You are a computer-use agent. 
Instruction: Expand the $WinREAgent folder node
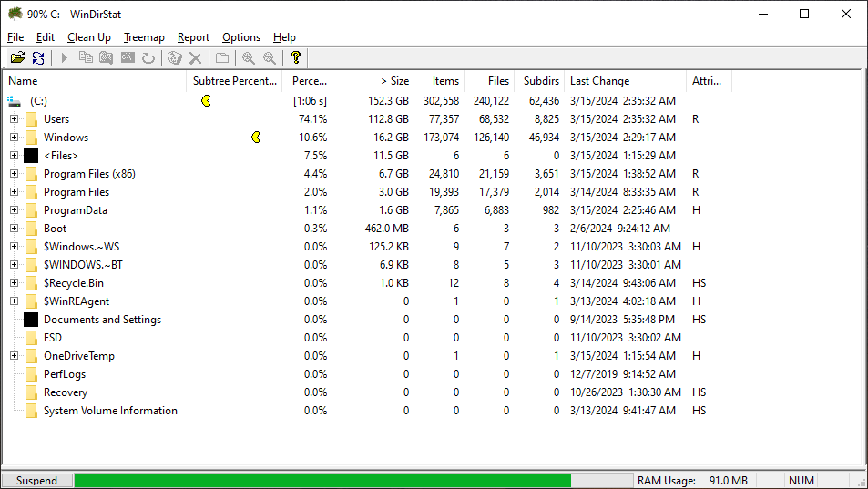coord(15,301)
